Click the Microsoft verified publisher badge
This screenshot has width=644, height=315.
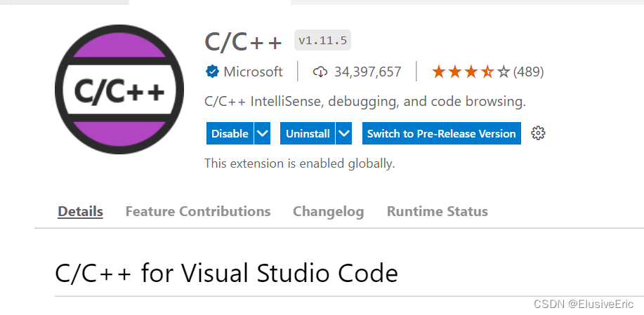(x=212, y=72)
